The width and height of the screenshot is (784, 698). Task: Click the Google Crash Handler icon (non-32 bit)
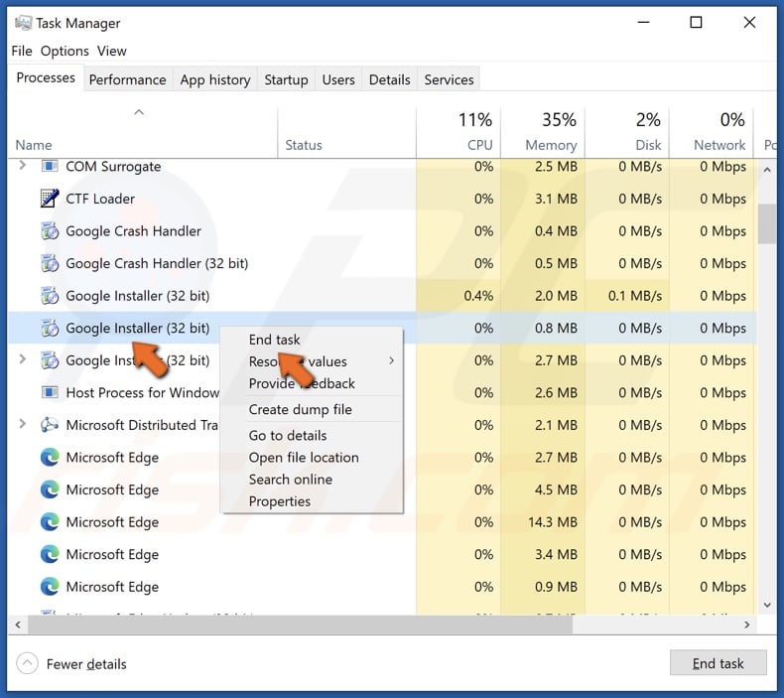[x=49, y=230]
